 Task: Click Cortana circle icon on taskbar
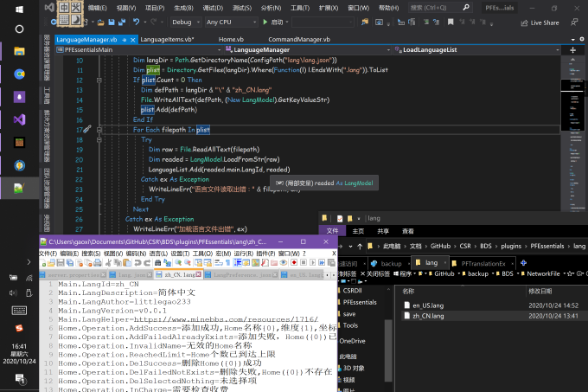(x=19, y=29)
